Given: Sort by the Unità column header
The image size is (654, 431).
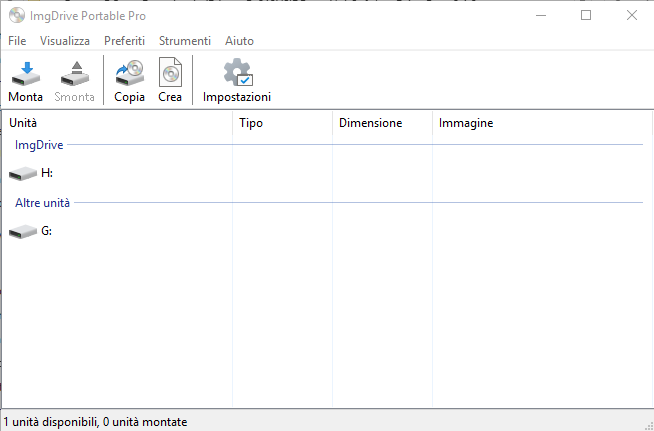Looking at the screenshot, I should (117, 123).
